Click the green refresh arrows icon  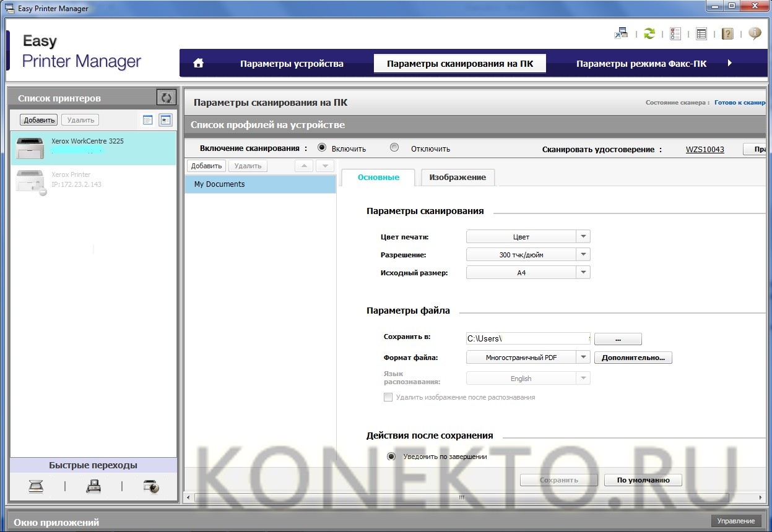[x=649, y=34]
